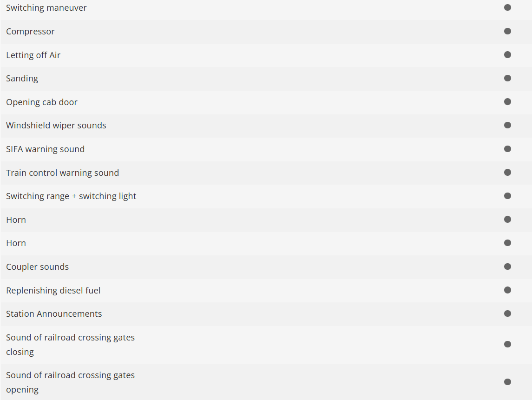The height and width of the screenshot is (400, 532).
Task: Click the Letting off Air text
Action: point(33,55)
